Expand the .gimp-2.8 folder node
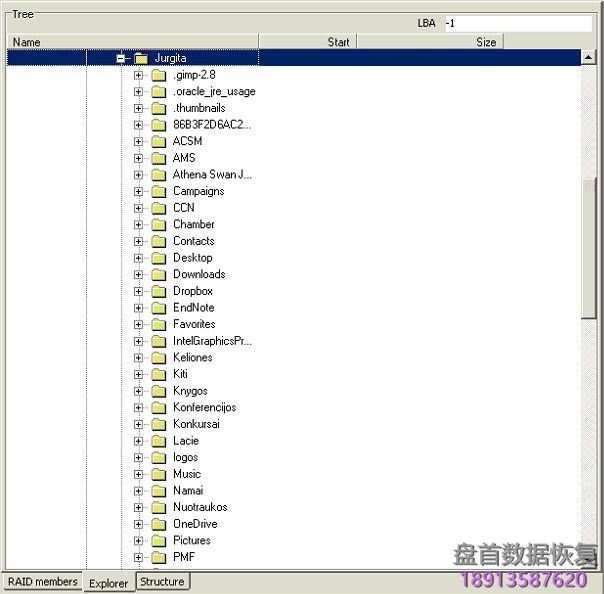 (138, 75)
